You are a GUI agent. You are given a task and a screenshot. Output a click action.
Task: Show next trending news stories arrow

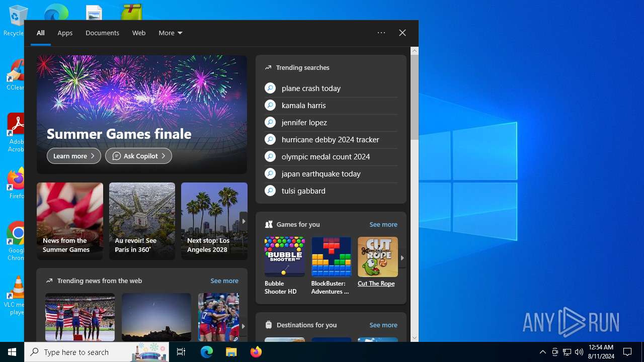pos(243,326)
